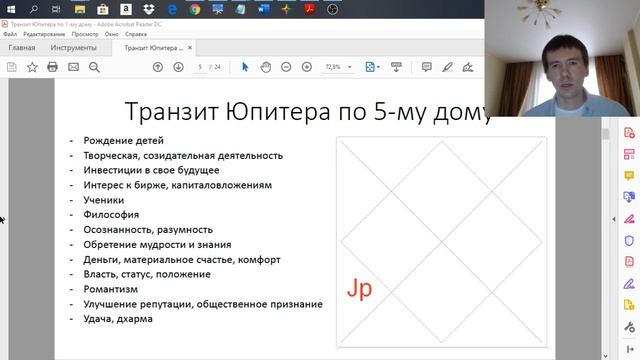Print the document with printer icon
This screenshot has height=360, width=640.
53,67
